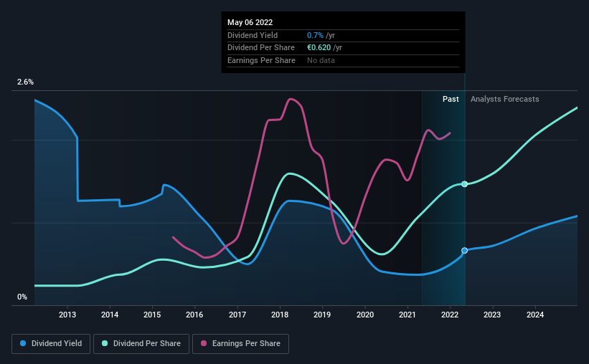Viewport: 589px width, 364px height.
Task: Click the 2018 x-axis label
Action: [280, 315]
